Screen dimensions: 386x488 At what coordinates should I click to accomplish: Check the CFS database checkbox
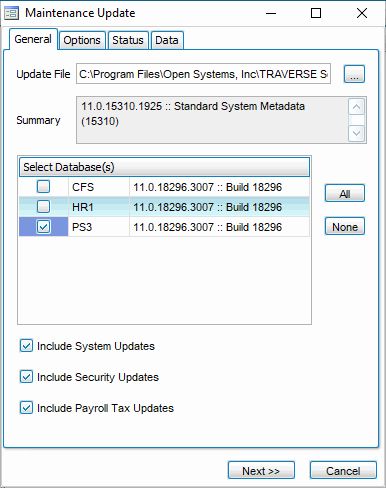point(43,187)
